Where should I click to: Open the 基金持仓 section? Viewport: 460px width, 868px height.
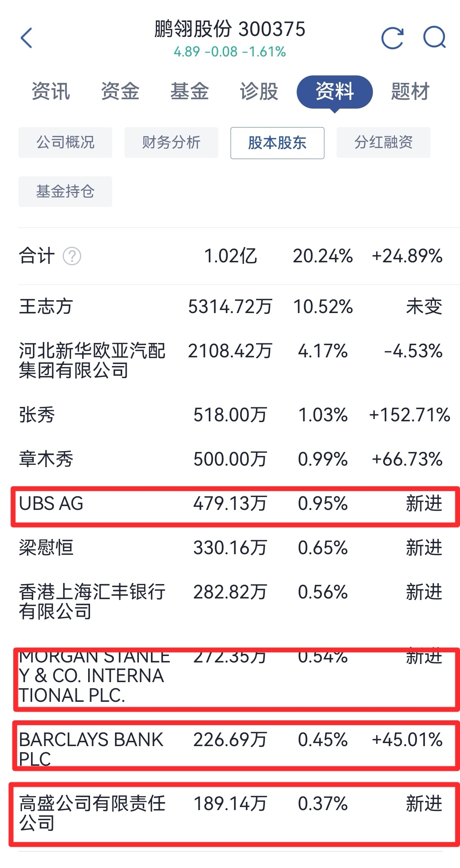pos(65,192)
